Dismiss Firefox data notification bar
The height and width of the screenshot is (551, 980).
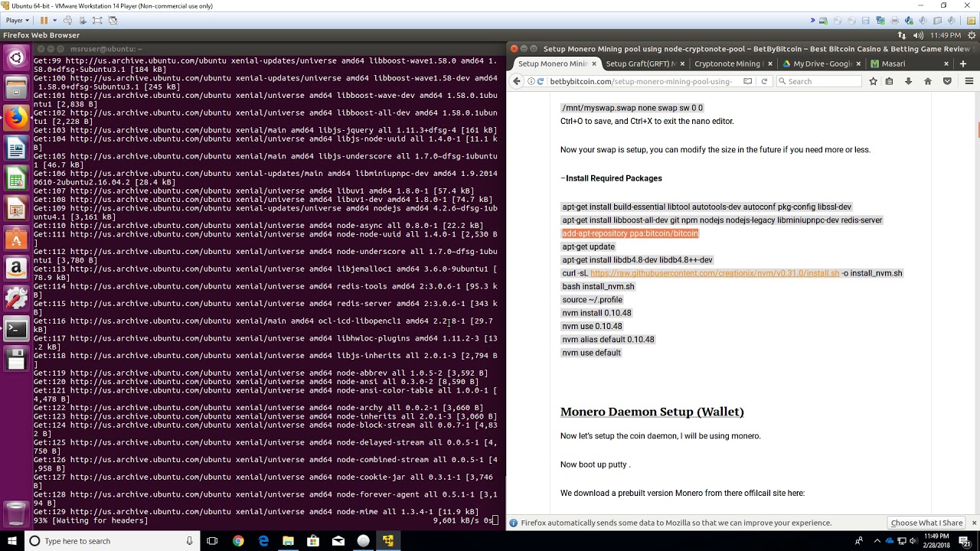[974, 523]
